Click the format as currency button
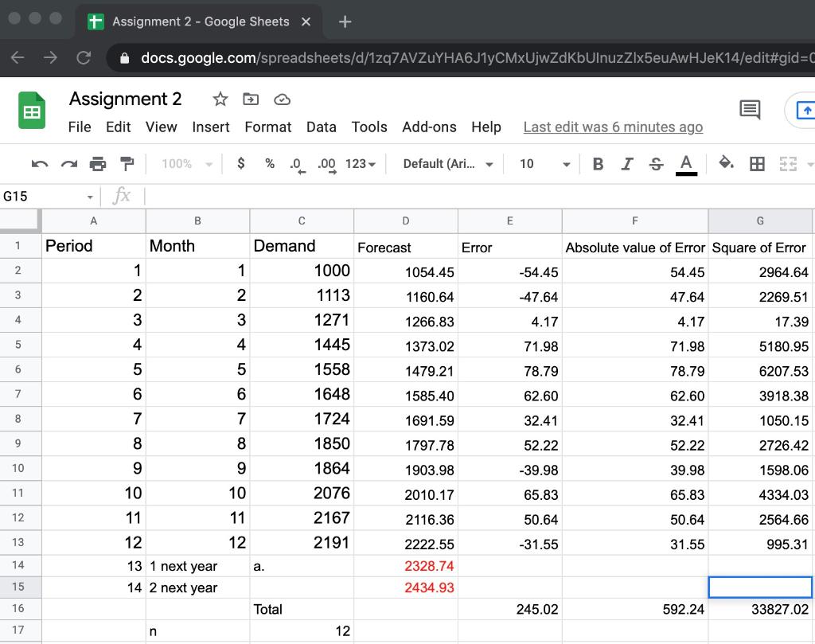Viewport: 815px width, 644px height. pos(241,164)
